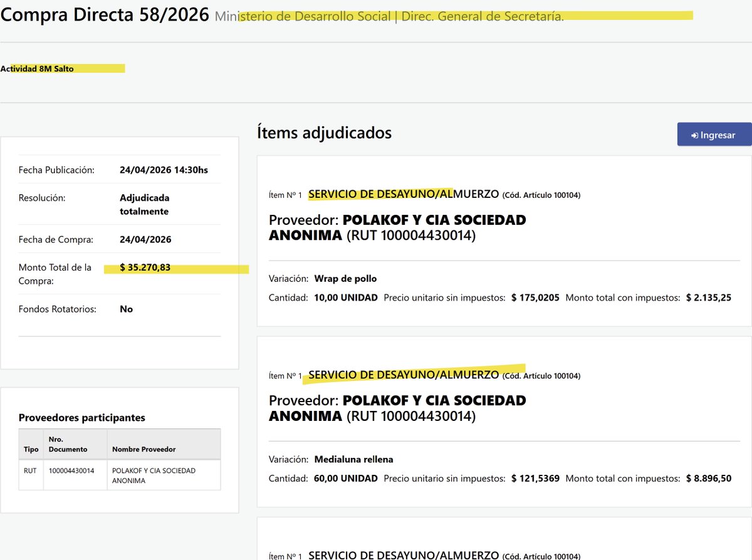
Task: Select the variation "Medialuna rellena"
Action: 354,459
